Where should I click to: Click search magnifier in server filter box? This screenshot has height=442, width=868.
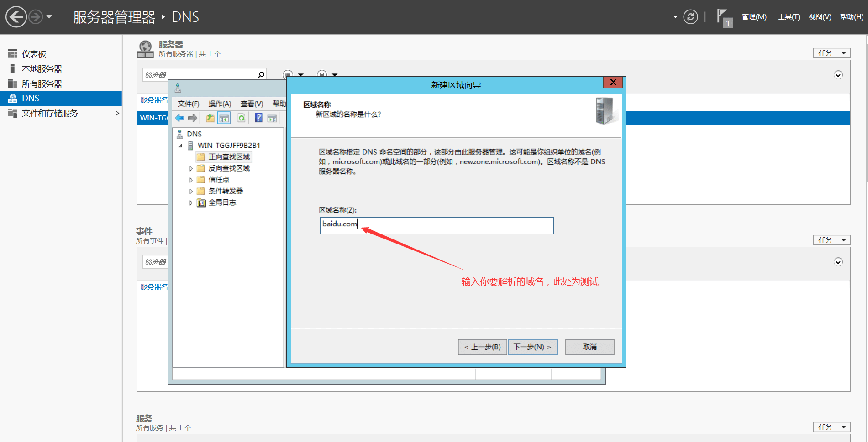[261, 75]
